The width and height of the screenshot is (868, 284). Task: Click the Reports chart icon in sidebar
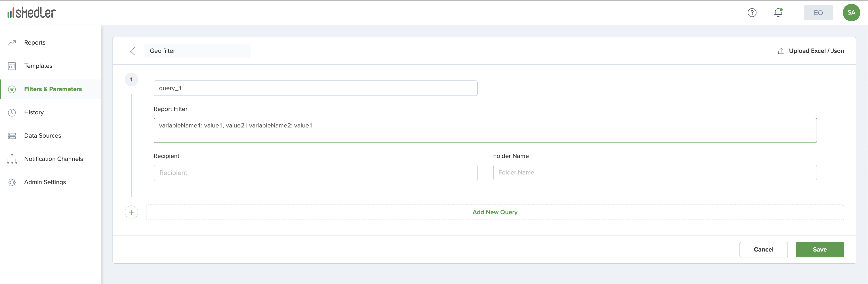point(12,43)
